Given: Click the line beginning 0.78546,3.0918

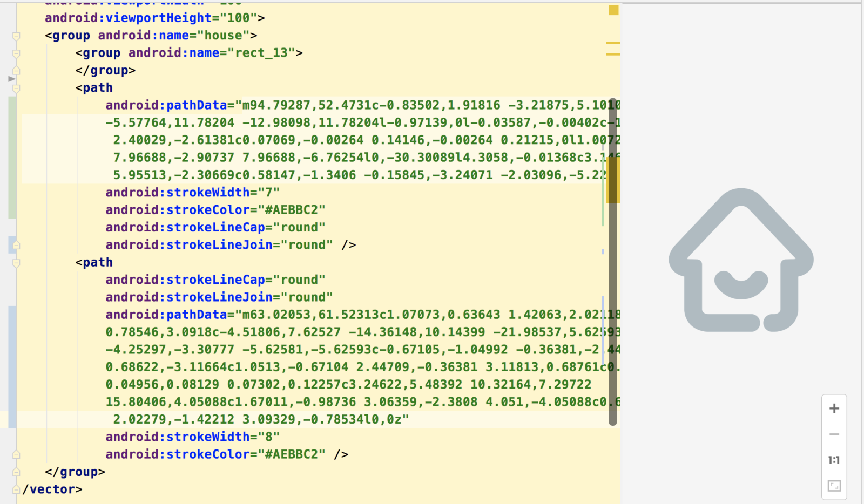Looking at the screenshot, I should pos(363,332).
